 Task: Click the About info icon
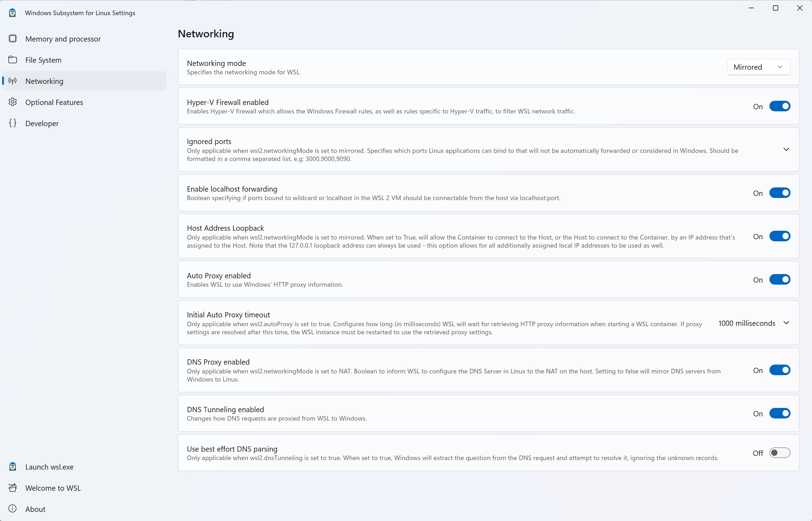pos(13,509)
